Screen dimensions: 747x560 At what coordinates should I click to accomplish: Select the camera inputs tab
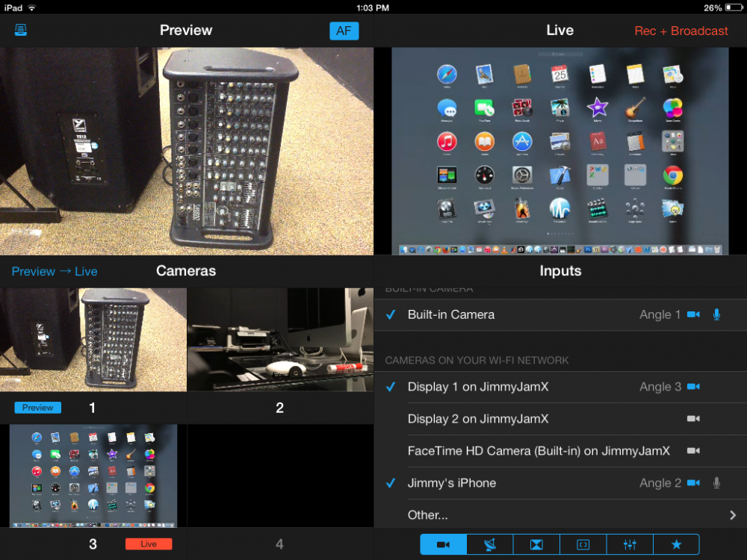click(x=441, y=544)
